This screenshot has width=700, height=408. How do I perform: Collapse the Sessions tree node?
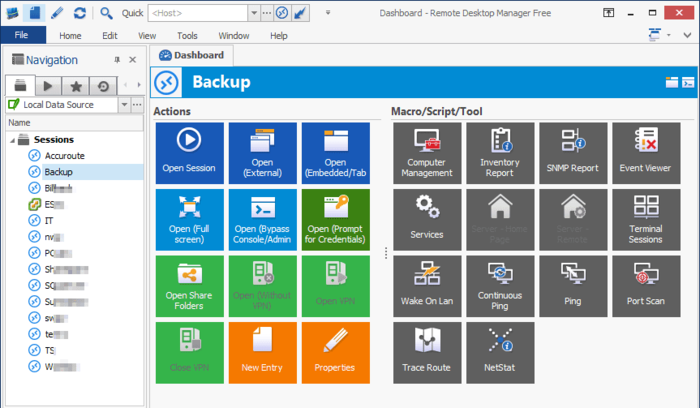click(13, 140)
